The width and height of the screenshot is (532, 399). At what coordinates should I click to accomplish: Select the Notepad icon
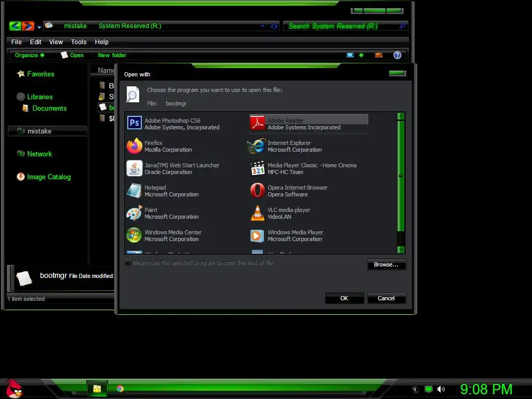click(135, 191)
